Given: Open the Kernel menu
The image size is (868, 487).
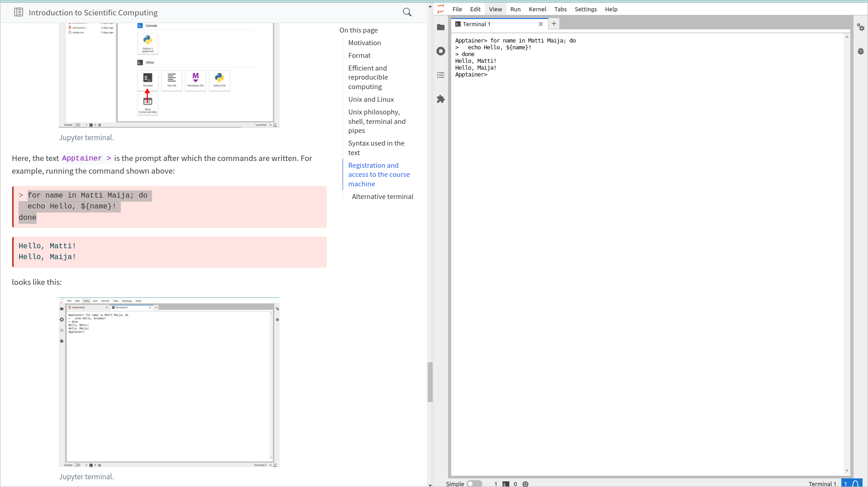Looking at the screenshot, I should (538, 9).
